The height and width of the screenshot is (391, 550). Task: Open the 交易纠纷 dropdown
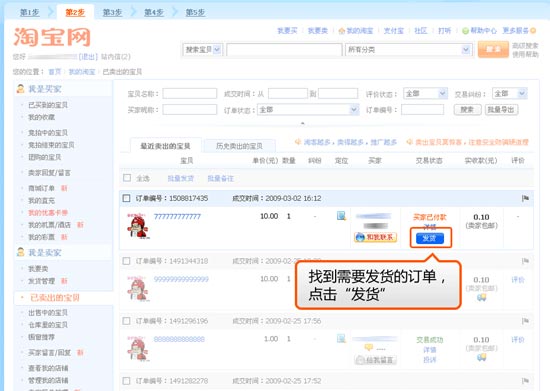click(509, 94)
